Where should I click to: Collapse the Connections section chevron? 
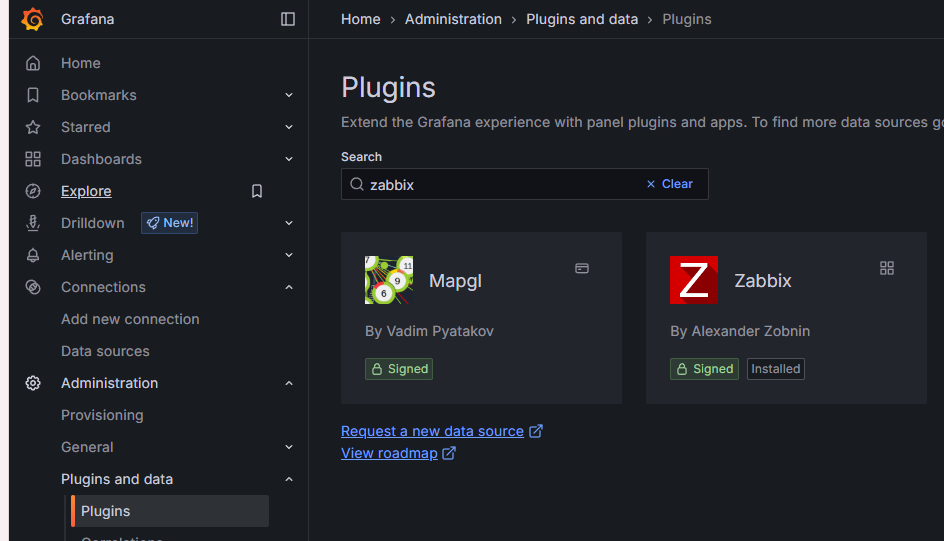point(289,287)
